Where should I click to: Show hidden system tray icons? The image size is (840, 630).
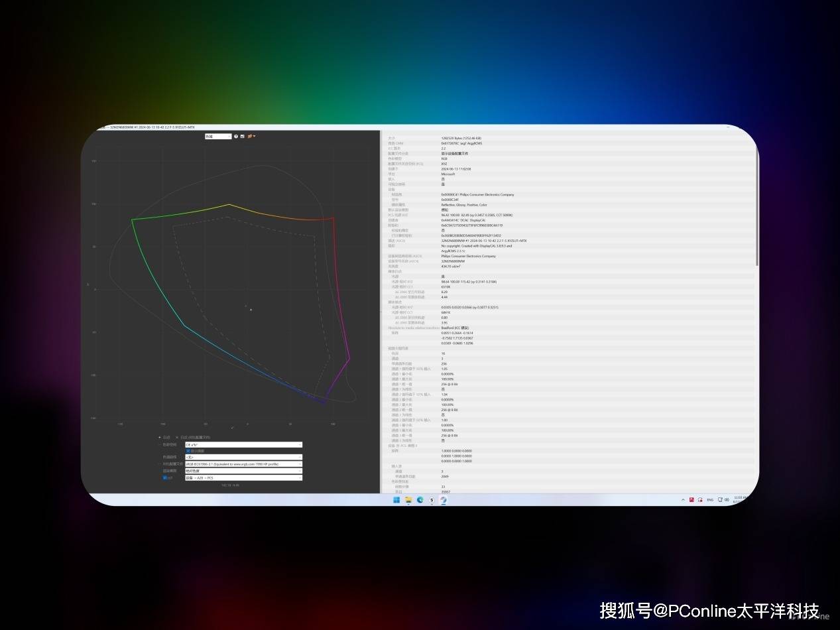coord(683,499)
